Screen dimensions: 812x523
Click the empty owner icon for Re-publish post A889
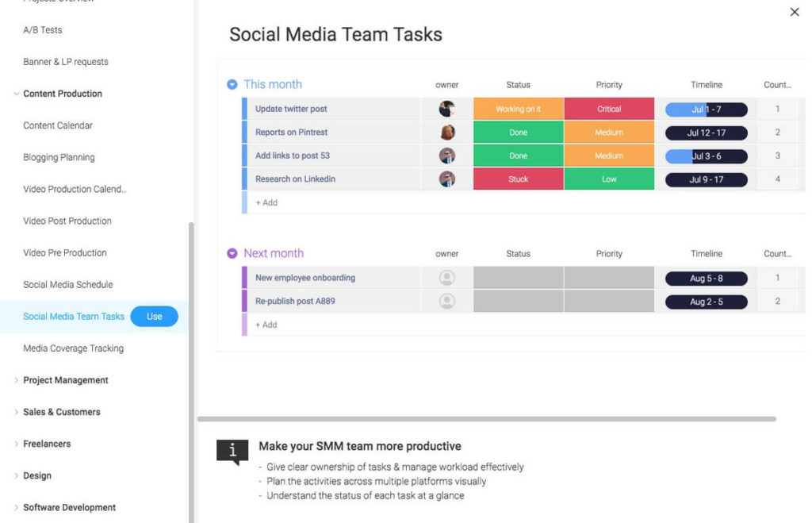pyautogui.click(x=446, y=301)
